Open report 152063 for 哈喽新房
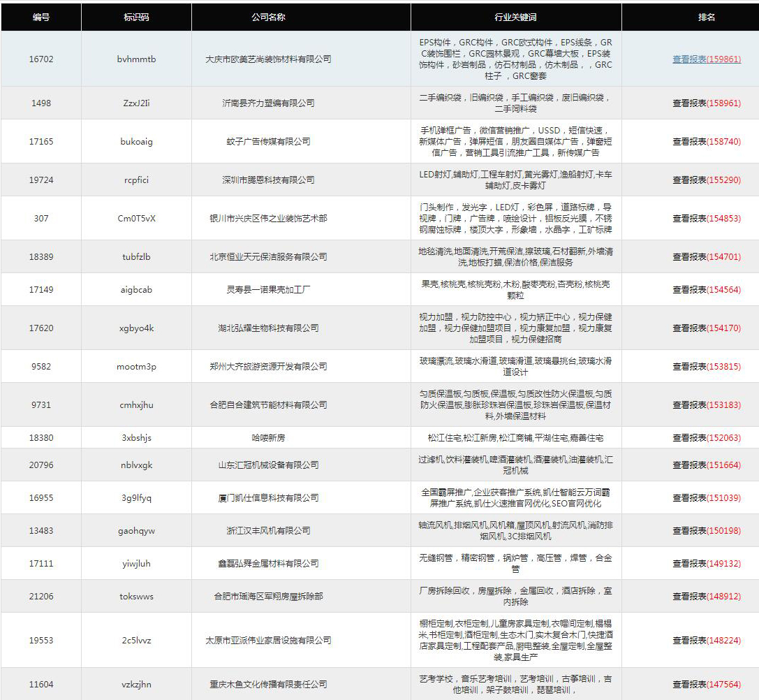 pos(706,437)
